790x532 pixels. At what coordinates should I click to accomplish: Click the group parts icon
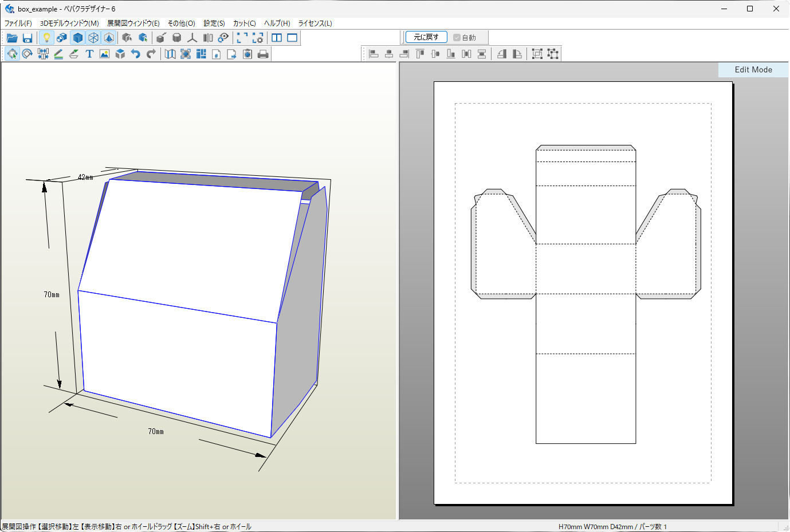[537, 54]
